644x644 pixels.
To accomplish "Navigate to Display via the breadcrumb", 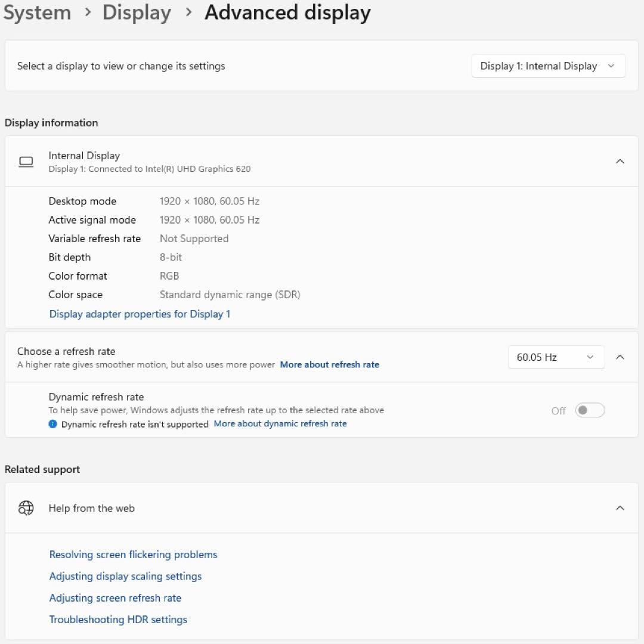I will (137, 13).
